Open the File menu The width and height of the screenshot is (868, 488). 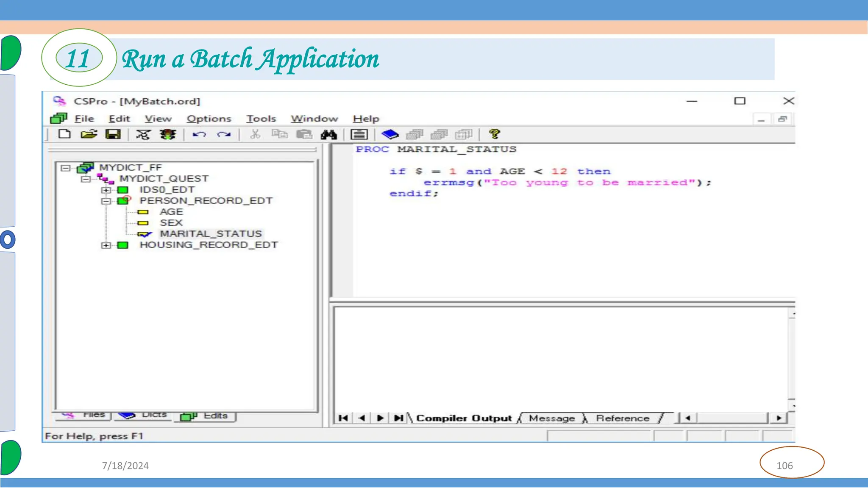84,119
